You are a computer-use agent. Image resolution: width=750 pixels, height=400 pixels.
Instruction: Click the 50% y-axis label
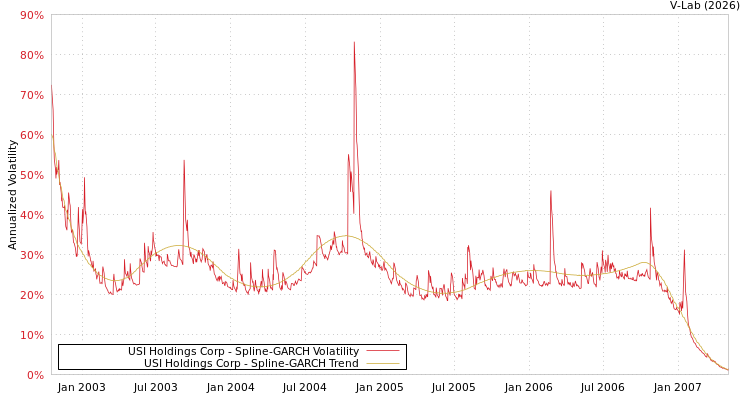tap(32, 175)
